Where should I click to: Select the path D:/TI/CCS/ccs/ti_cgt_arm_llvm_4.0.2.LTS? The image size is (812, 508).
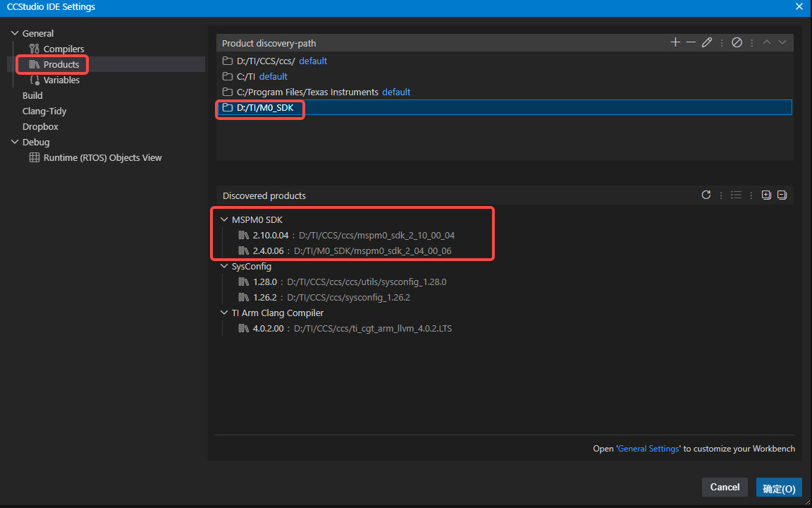point(373,329)
